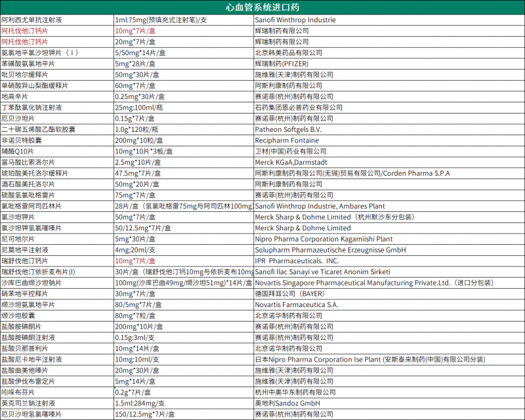
Task: Click drug name "酒石酸美托洛尔片"
Action: point(28,184)
